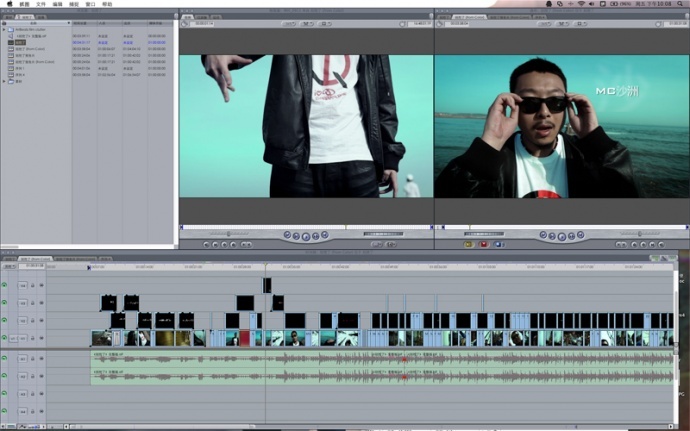
Task: Go to next edit in Canvas transport
Action: (x=580, y=235)
